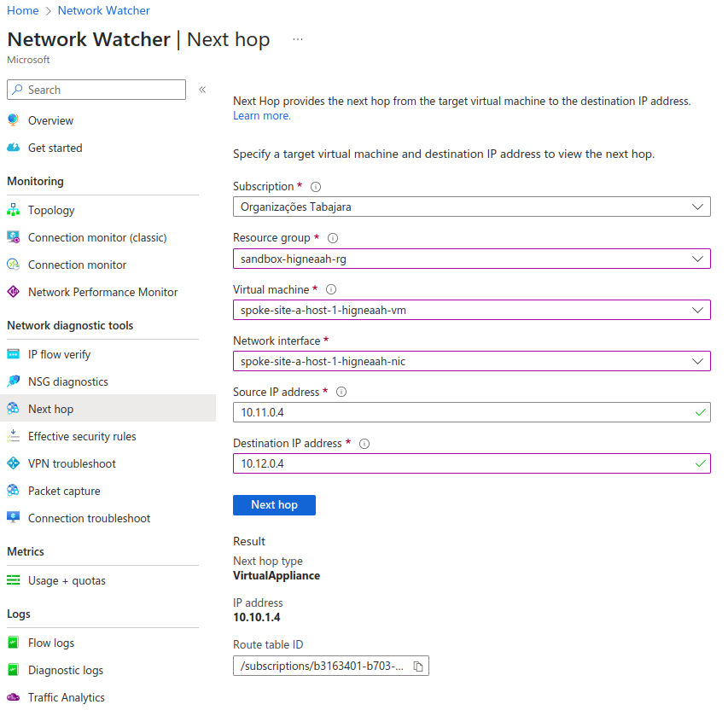Screen dimensions: 728x716
Task: Go to Network Watcher breadcrumb link
Action: pyautogui.click(x=103, y=10)
